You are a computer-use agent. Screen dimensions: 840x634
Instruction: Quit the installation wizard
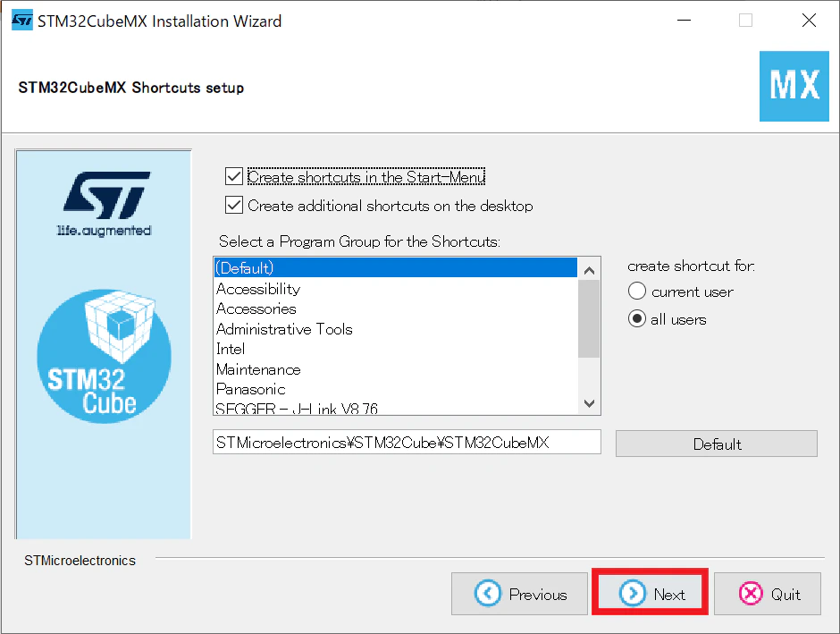click(x=767, y=594)
